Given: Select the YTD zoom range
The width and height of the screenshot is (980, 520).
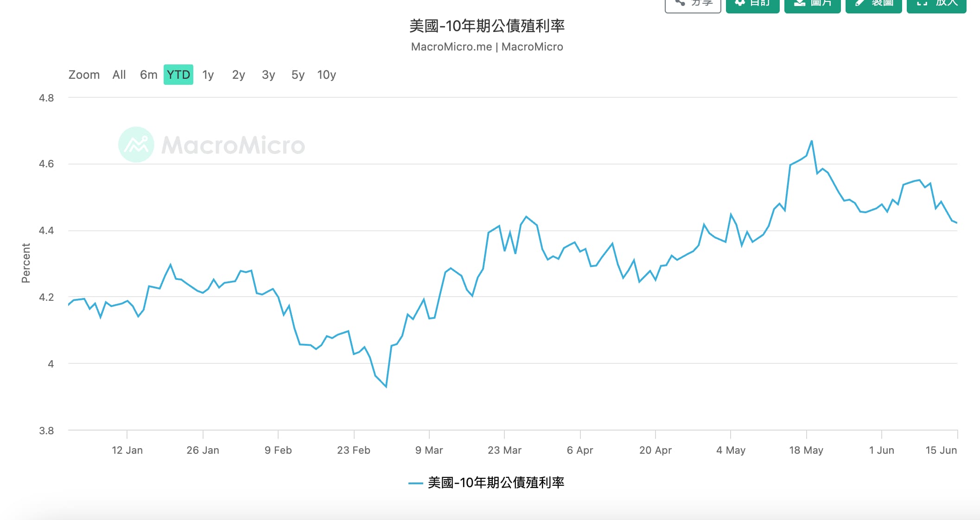Looking at the screenshot, I should (178, 75).
